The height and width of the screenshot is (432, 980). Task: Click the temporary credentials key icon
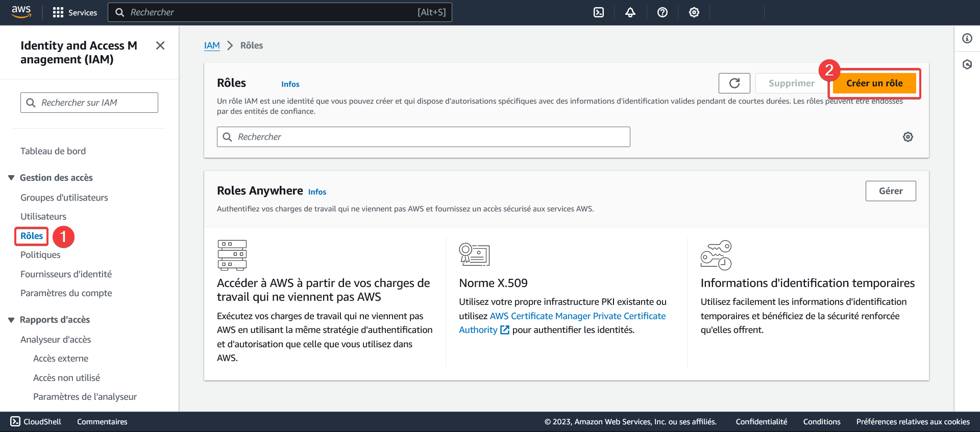pyautogui.click(x=716, y=255)
